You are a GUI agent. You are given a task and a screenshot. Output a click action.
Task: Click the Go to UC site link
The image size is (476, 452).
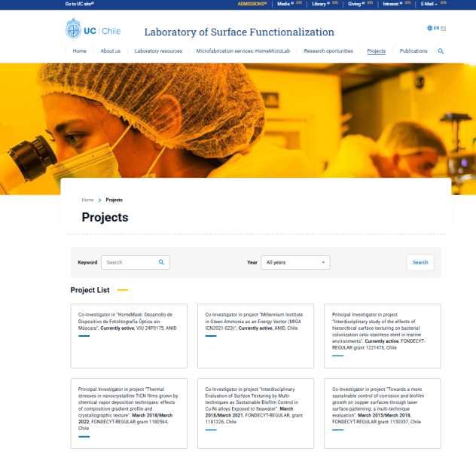80,4
